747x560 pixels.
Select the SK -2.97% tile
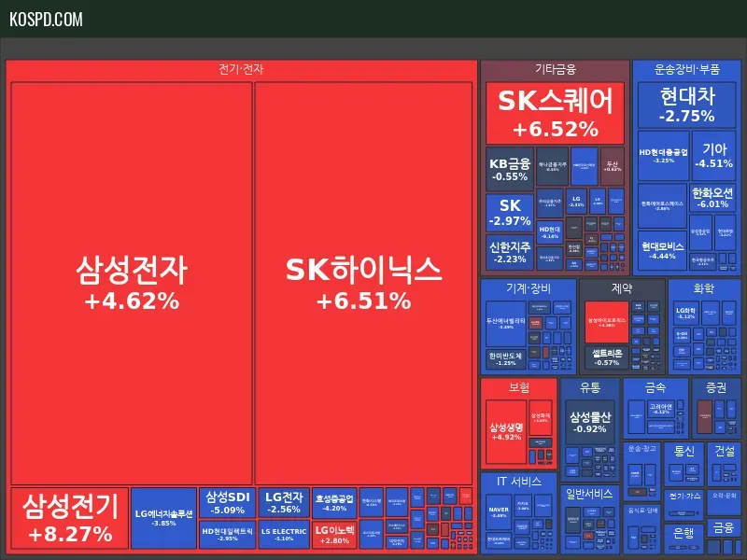click(x=510, y=213)
